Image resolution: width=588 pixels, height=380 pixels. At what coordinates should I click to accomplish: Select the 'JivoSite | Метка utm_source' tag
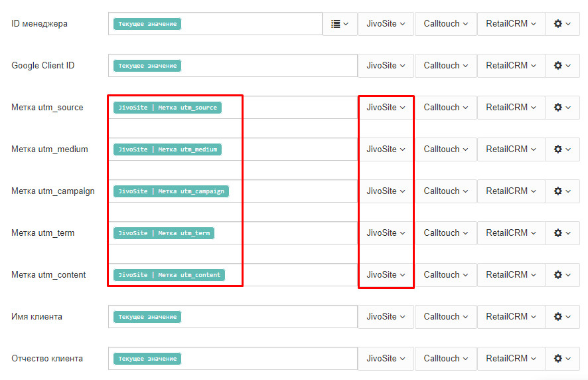click(167, 108)
